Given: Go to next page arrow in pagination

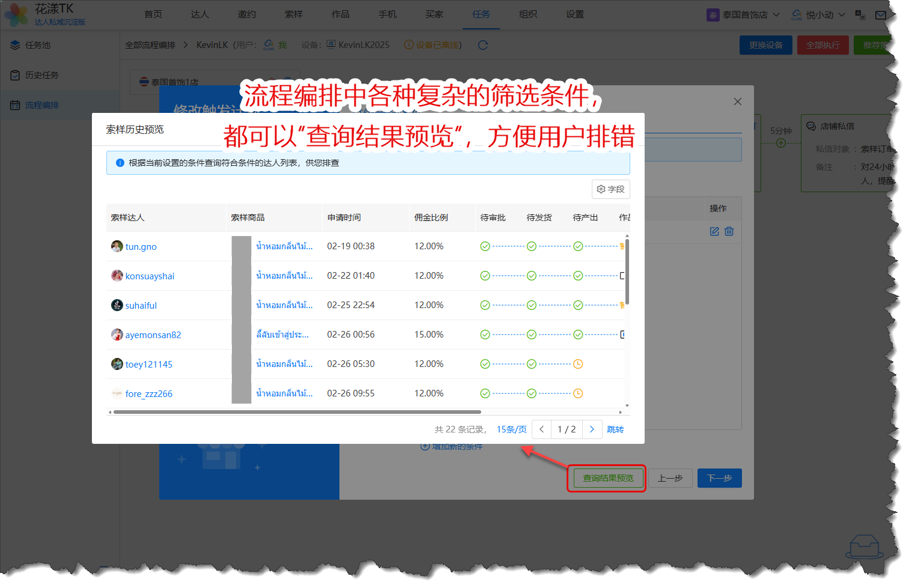Looking at the screenshot, I should click(592, 429).
